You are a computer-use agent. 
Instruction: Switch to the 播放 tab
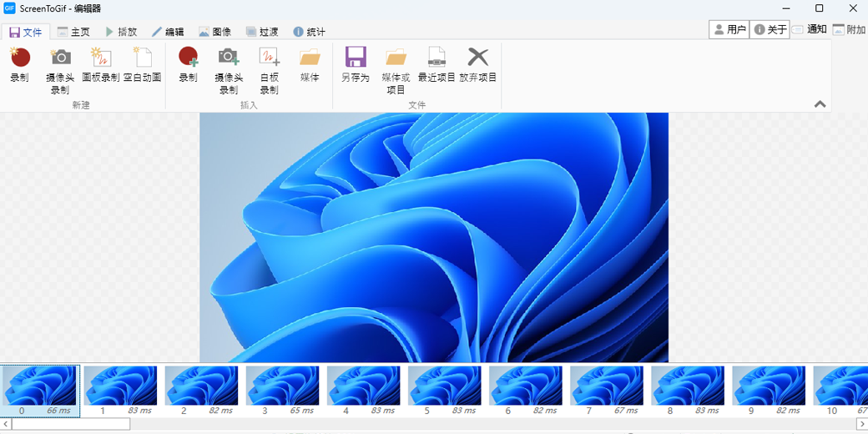pyautogui.click(x=121, y=32)
